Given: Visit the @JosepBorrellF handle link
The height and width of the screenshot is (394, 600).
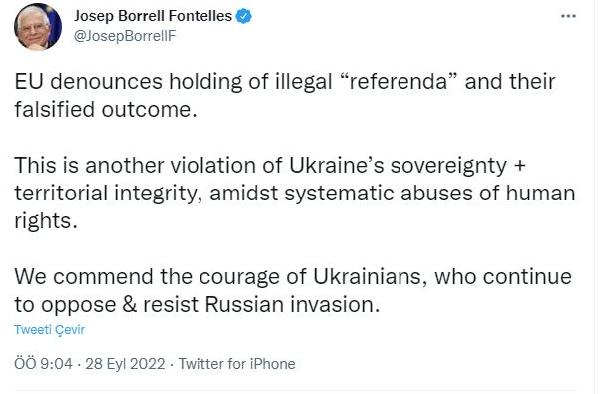Looking at the screenshot, I should (124, 36).
